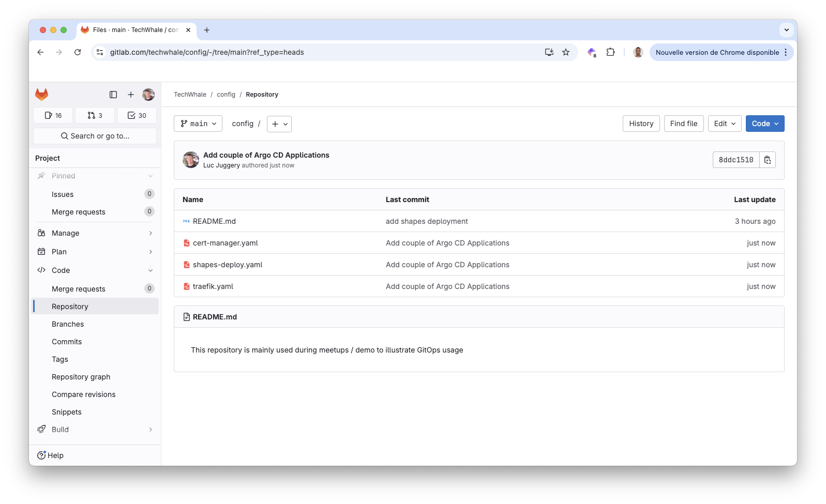Copy commit SHA with clipboard icon
Image resolution: width=826 pixels, height=504 pixels.
coord(768,160)
